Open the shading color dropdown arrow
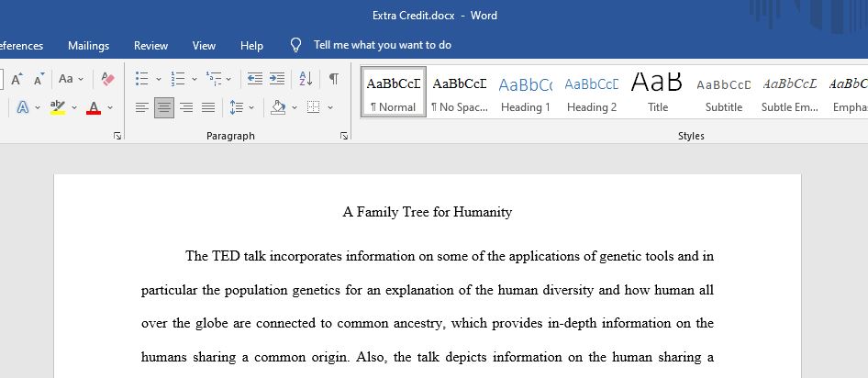Screen dimensions: 868x378 click(295, 107)
